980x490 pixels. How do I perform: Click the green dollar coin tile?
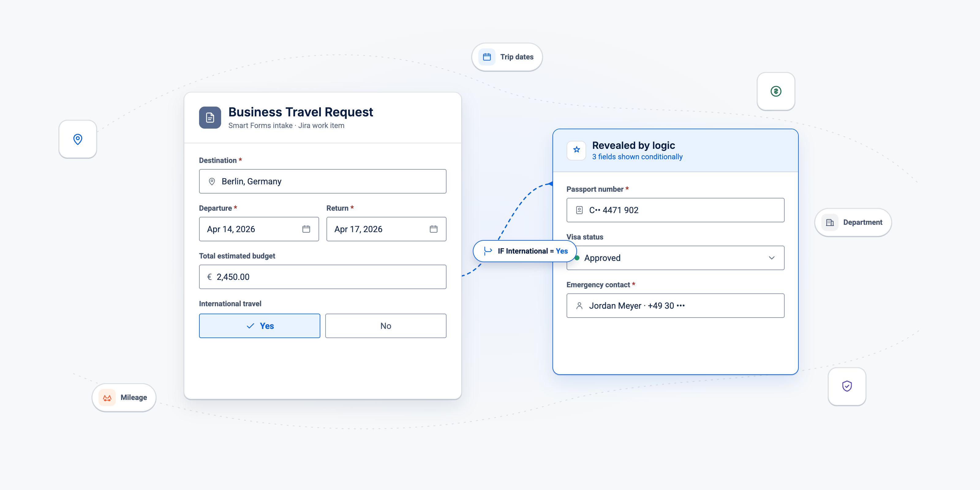(776, 91)
